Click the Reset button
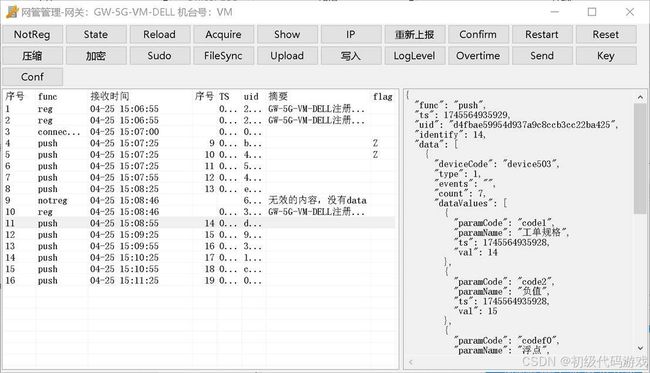Screen dimensions: 650x373 (x=606, y=34)
